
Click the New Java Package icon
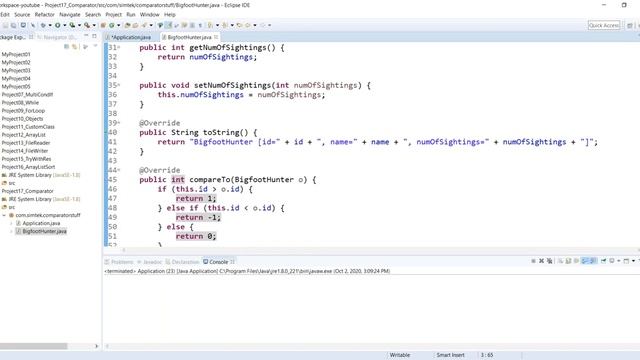[x=103, y=25]
